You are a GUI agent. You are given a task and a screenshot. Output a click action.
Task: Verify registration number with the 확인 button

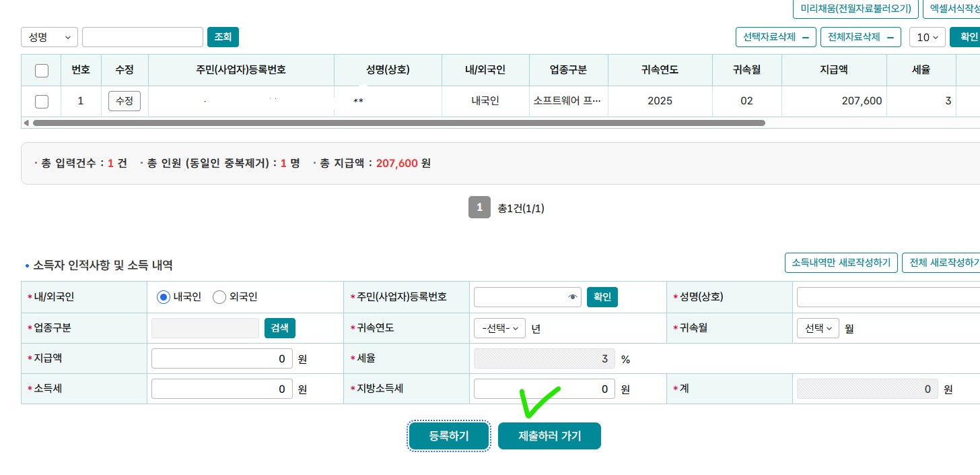[x=602, y=297]
